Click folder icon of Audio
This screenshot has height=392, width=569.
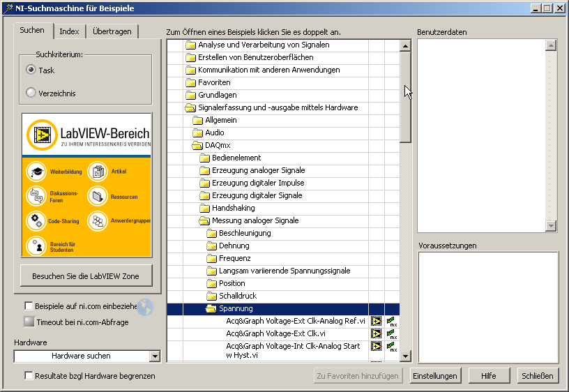pyautogui.click(x=197, y=133)
